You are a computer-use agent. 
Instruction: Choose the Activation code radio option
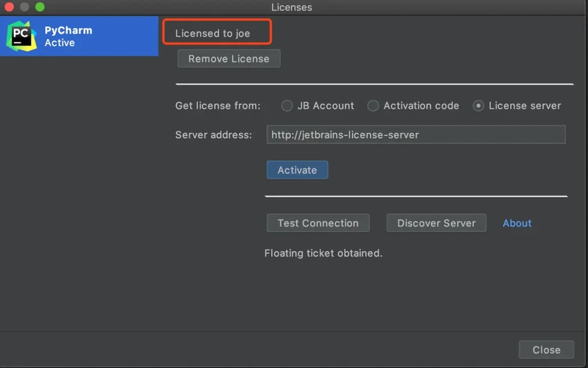pyautogui.click(x=373, y=106)
